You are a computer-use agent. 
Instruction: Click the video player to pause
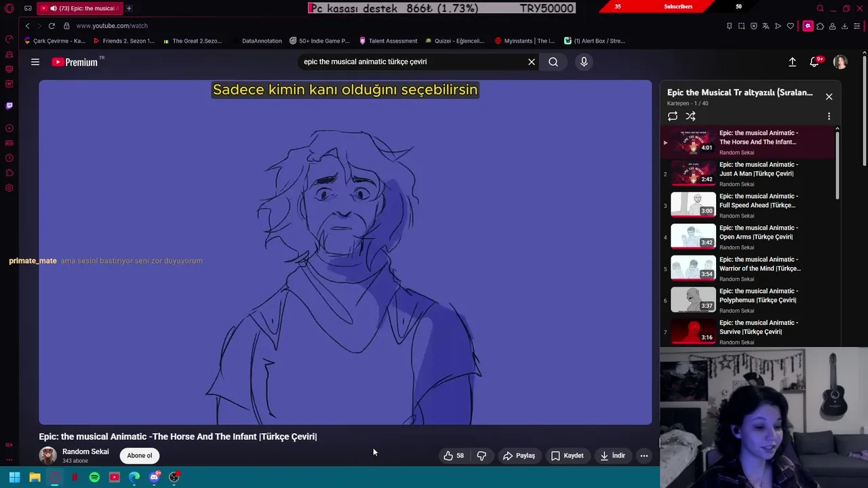[345, 252]
